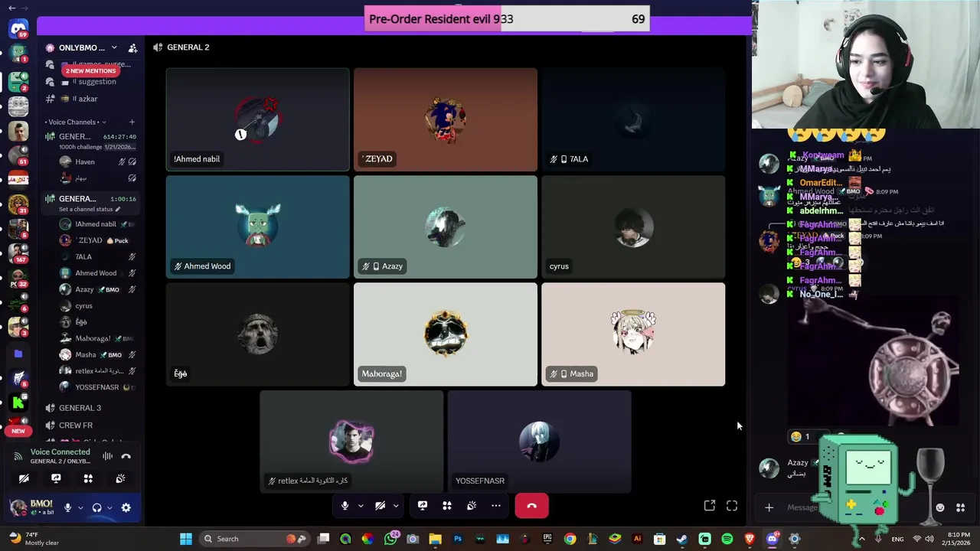The height and width of the screenshot is (551, 980).
Task: Show hidden system tray icons
Action: pyautogui.click(x=862, y=539)
